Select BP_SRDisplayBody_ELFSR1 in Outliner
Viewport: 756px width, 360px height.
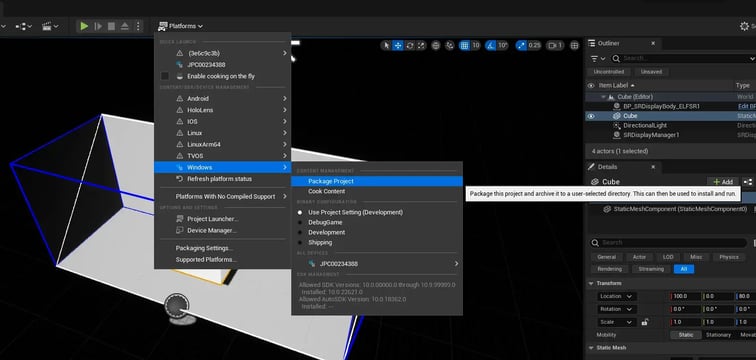tap(661, 106)
